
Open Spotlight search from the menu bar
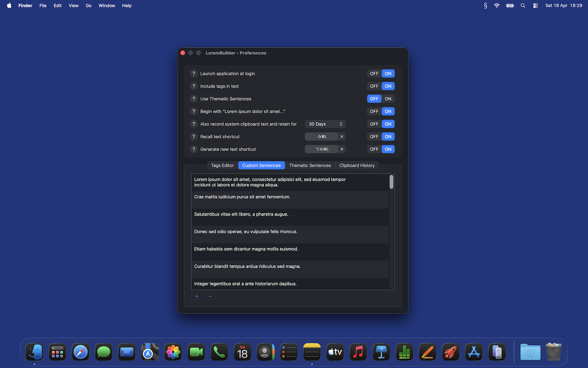pyautogui.click(x=523, y=5)
